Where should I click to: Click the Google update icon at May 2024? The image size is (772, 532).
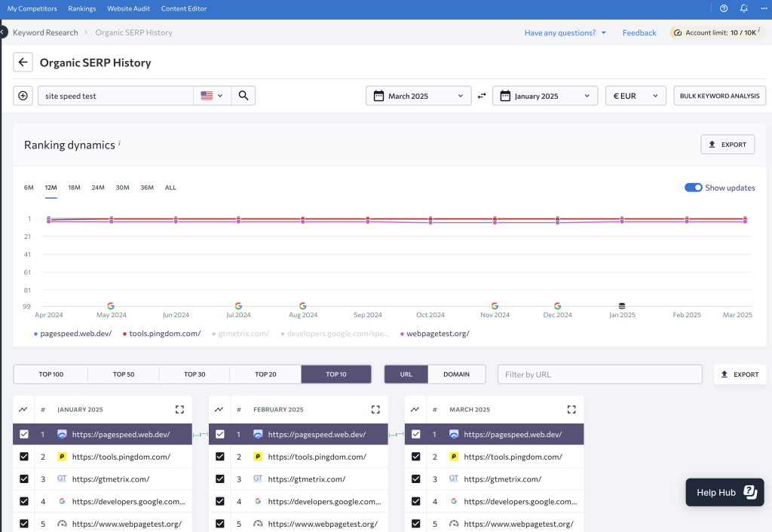[x=111, y=306]
